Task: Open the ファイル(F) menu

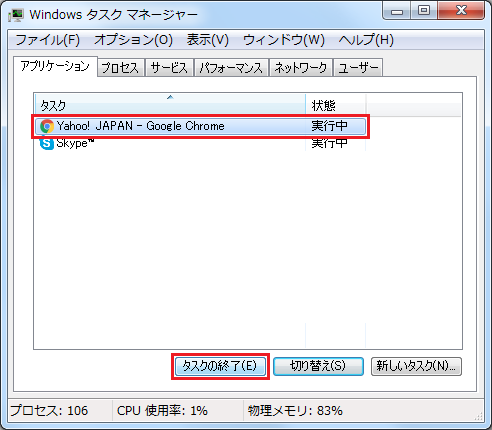Action: (48, 40)
